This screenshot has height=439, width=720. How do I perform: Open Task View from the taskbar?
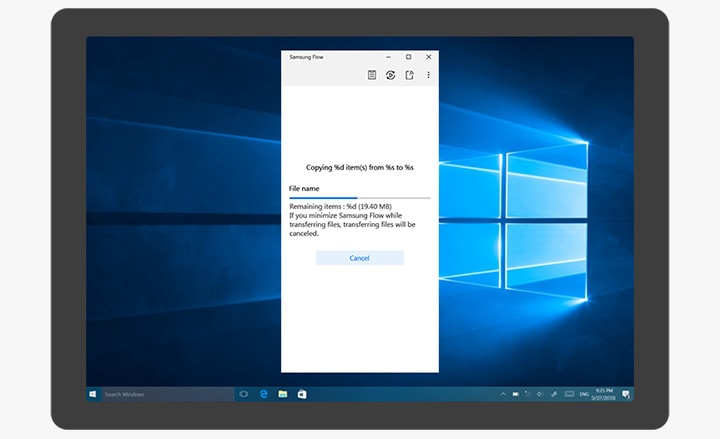pos(243,394)
